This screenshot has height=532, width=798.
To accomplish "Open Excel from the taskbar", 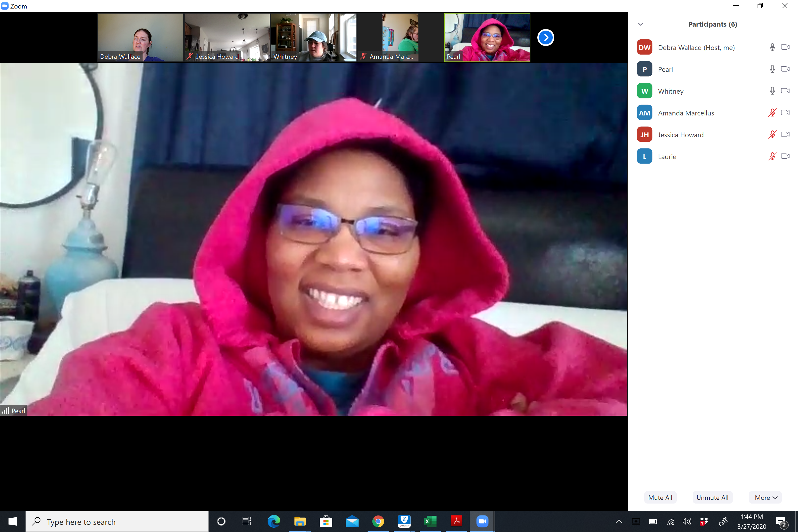I will [430, 521].
